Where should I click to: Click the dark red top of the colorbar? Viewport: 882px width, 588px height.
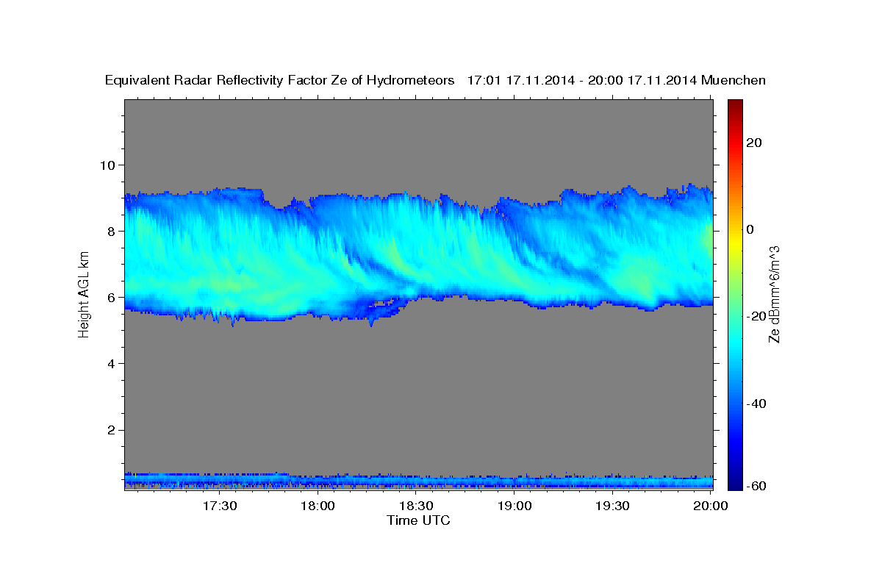[734, 104]
